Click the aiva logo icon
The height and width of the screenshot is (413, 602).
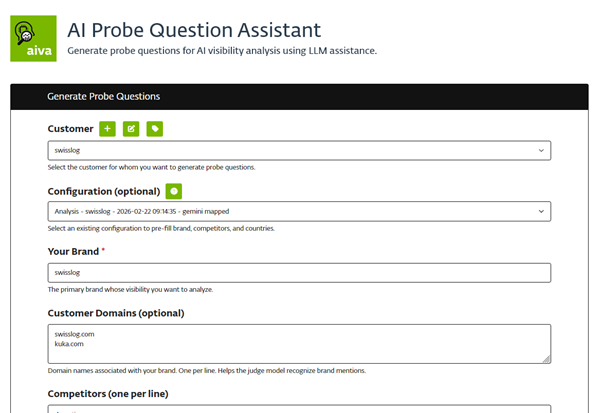point(33,39)
